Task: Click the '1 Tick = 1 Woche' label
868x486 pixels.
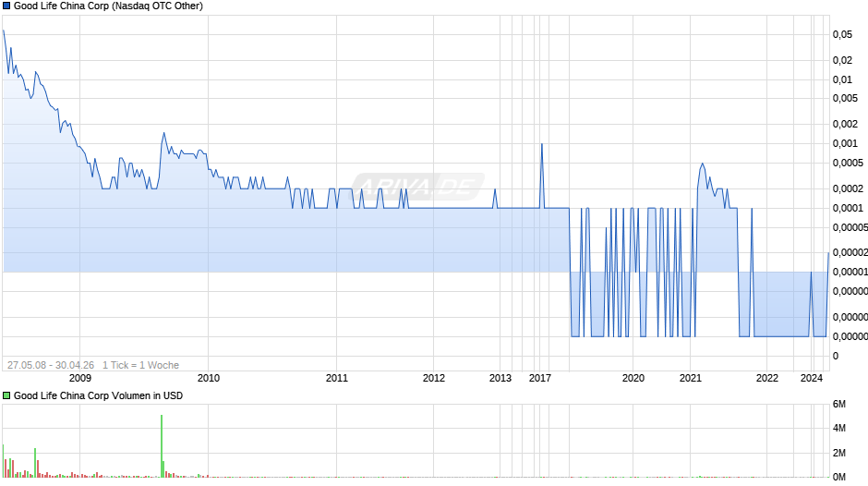Action: [140, 365]
